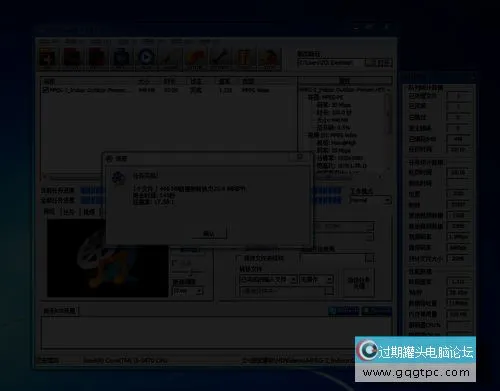
Task: Click the last red-orange toolbar icon
Action: click(x=269, y=58)
